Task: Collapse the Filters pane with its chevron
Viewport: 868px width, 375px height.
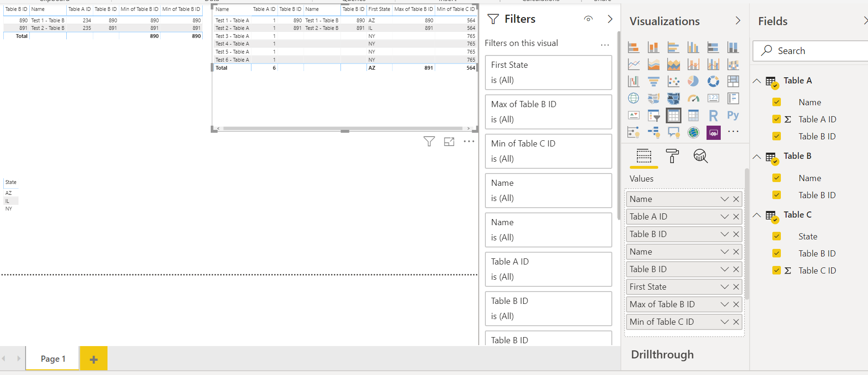Action: (610, 19)
